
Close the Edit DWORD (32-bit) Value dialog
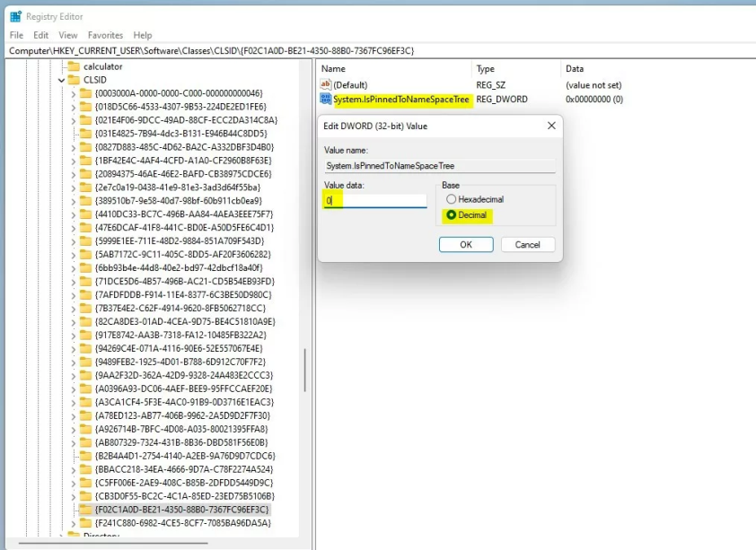[x=551, y=126]
